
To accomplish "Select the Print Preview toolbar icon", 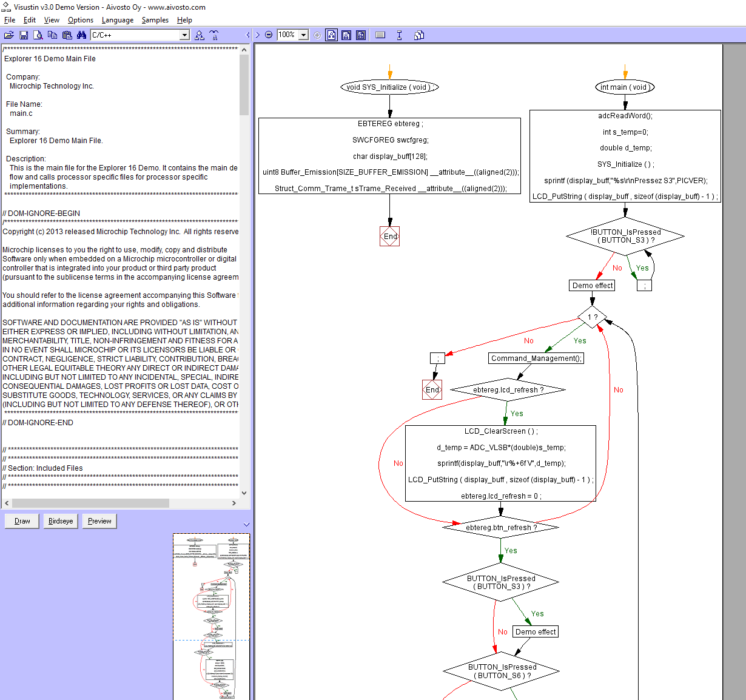I will click(38, 35).
